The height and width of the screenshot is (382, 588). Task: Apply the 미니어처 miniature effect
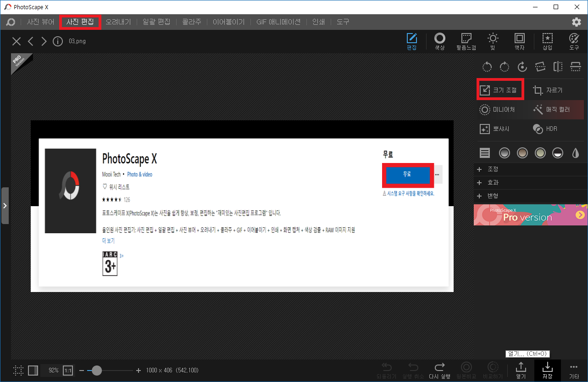(x=497, y=110)
